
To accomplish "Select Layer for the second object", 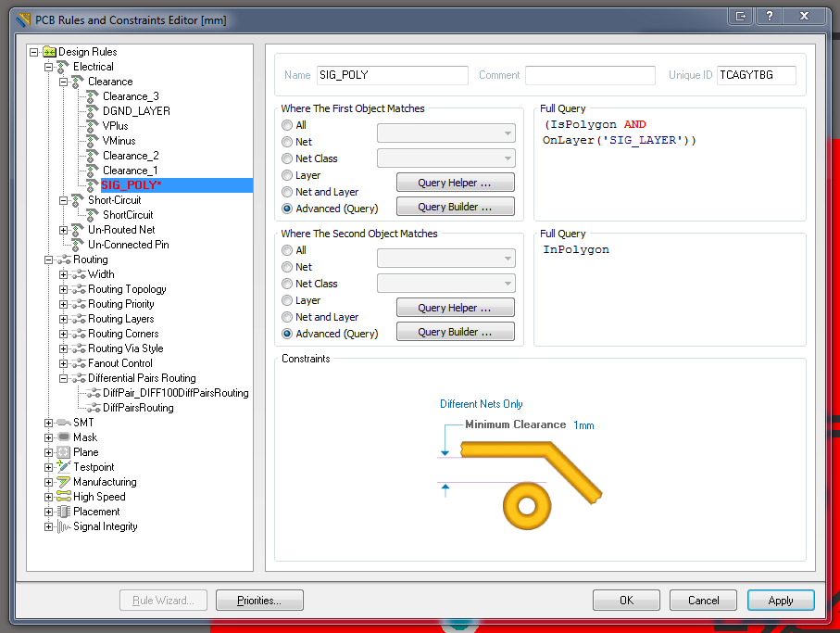I will [287, 300].
